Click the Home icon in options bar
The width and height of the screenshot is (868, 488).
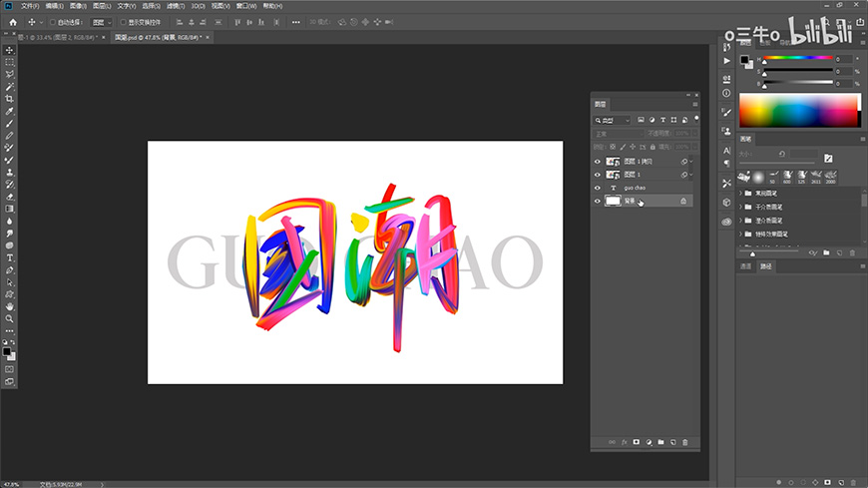[13, 21]
